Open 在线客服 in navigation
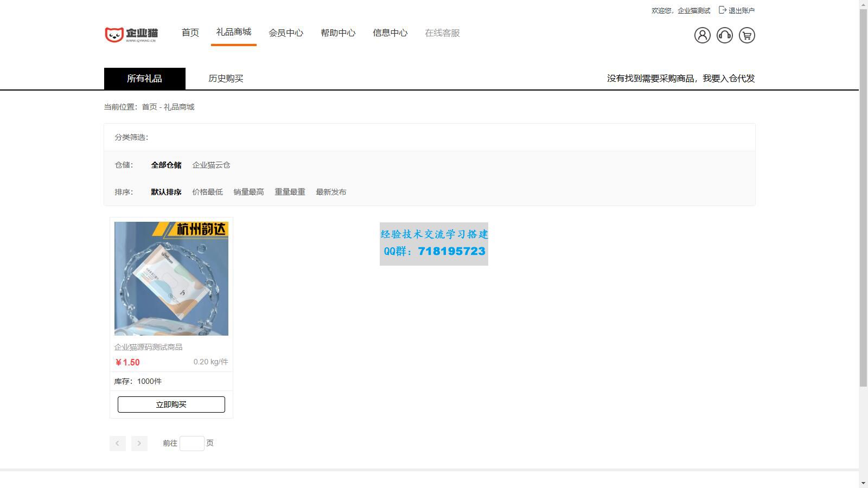 442,33
